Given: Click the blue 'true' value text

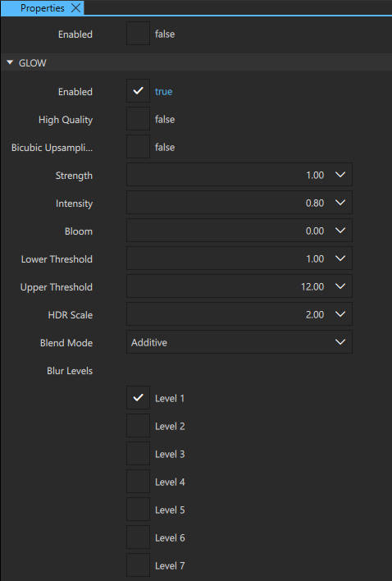Looking at the screenshot, I should pos(164,92).
